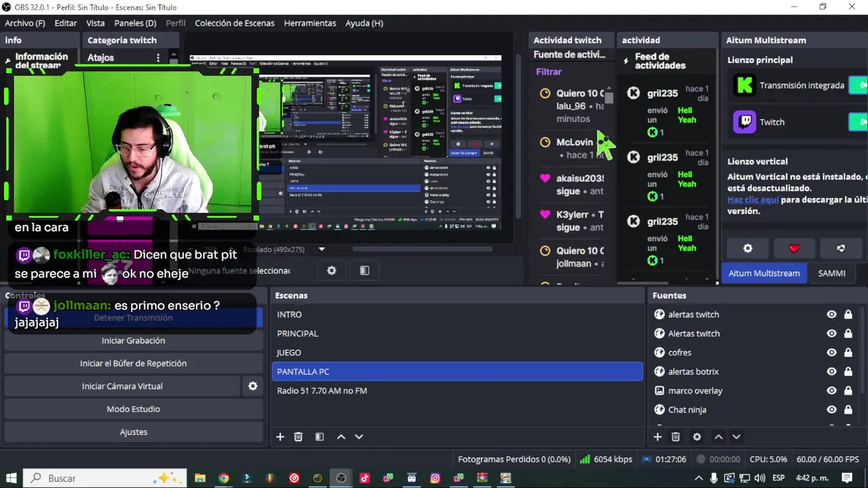This screenshot has height=488, width=868.
Task: Open virtual camera settings gear
Action: pyautogui.click(x=252, y=386)
